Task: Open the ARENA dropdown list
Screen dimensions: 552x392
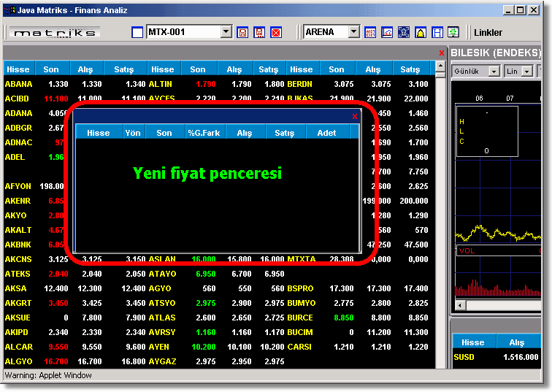Action: (354, 32)
